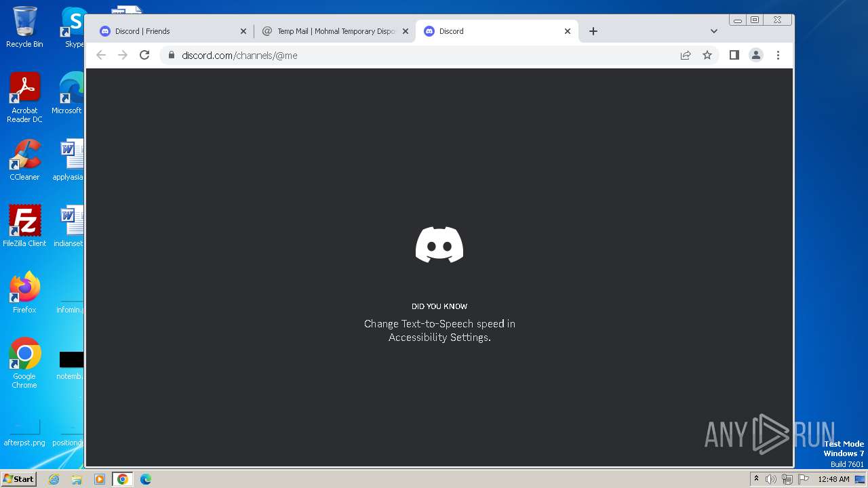The width and height of the screenshot is (868, 488).
Task: Toggle the browser side panel
Action: pos(734,55)
